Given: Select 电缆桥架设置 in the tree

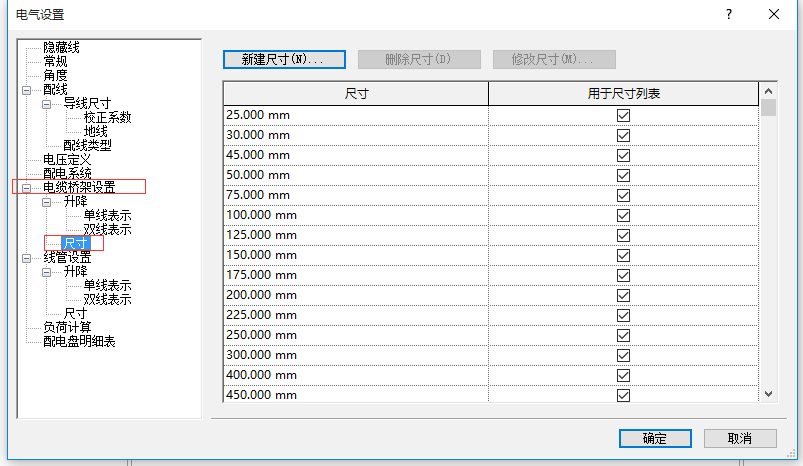Looking at the screenshot, I should [79, 187].
